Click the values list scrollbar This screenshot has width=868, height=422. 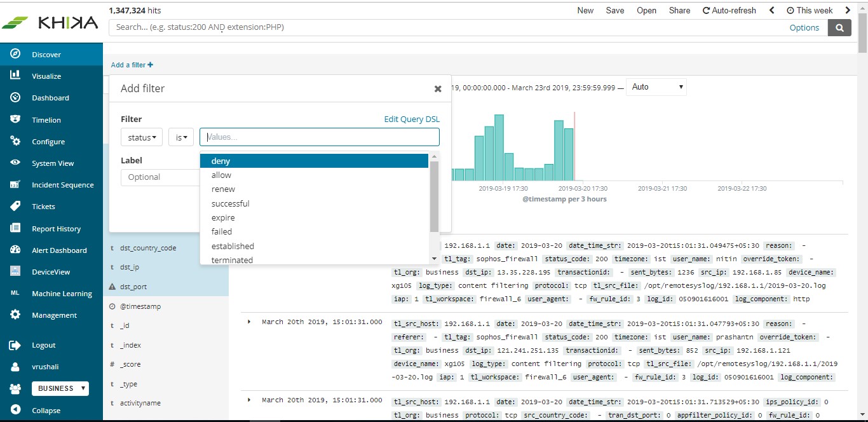tap(435, 197)
